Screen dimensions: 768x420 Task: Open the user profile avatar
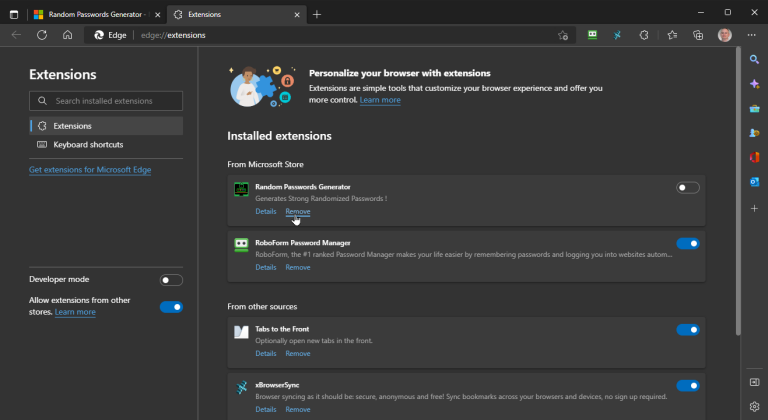point(724,35)
